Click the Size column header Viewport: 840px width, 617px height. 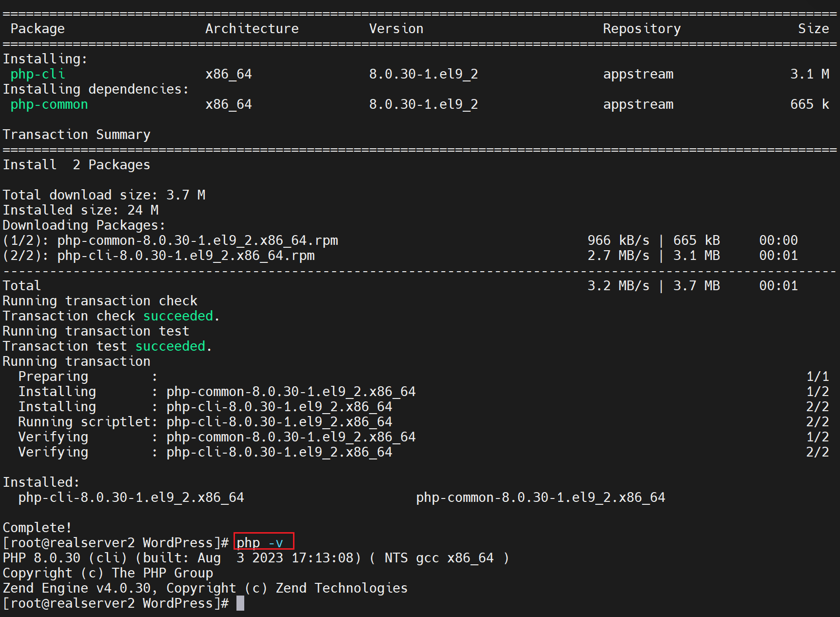coord(813,29)
